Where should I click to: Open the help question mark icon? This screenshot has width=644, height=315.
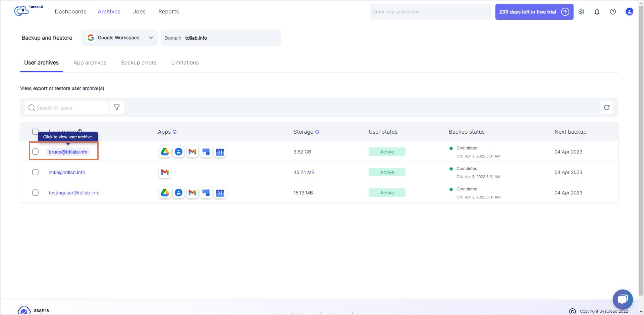pos(613,12)
